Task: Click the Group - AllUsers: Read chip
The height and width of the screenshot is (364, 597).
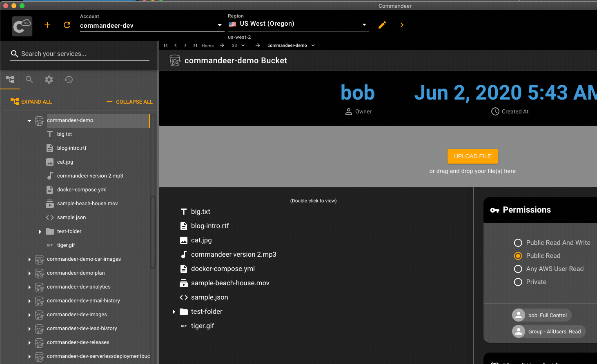Action: [x=549, y=331]
